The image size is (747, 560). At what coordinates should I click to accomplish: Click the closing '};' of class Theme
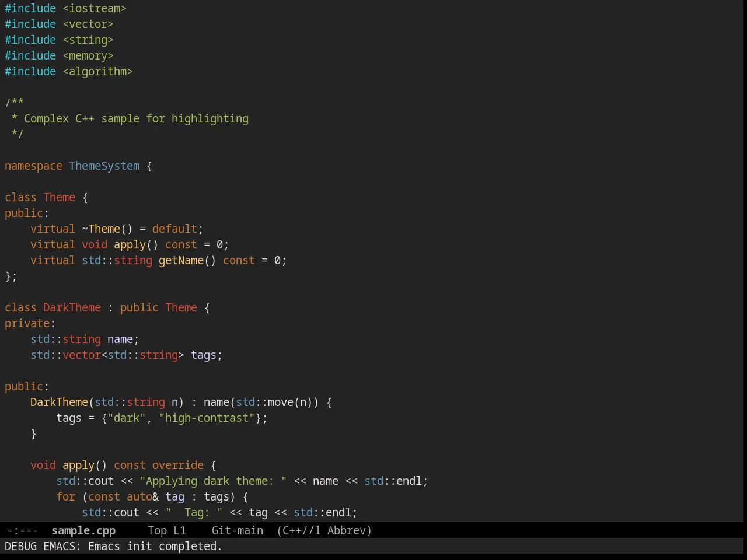coord(11,276)
